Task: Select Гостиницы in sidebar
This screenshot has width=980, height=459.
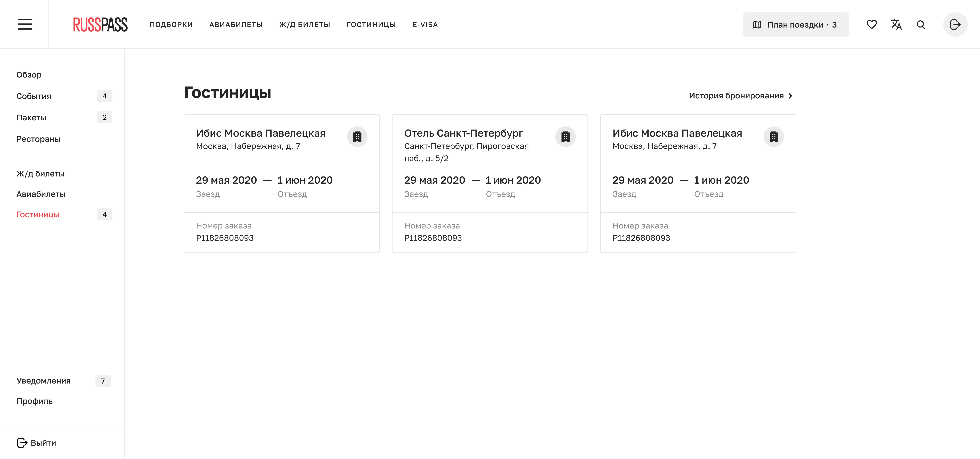Action: [x=38, y=215]
